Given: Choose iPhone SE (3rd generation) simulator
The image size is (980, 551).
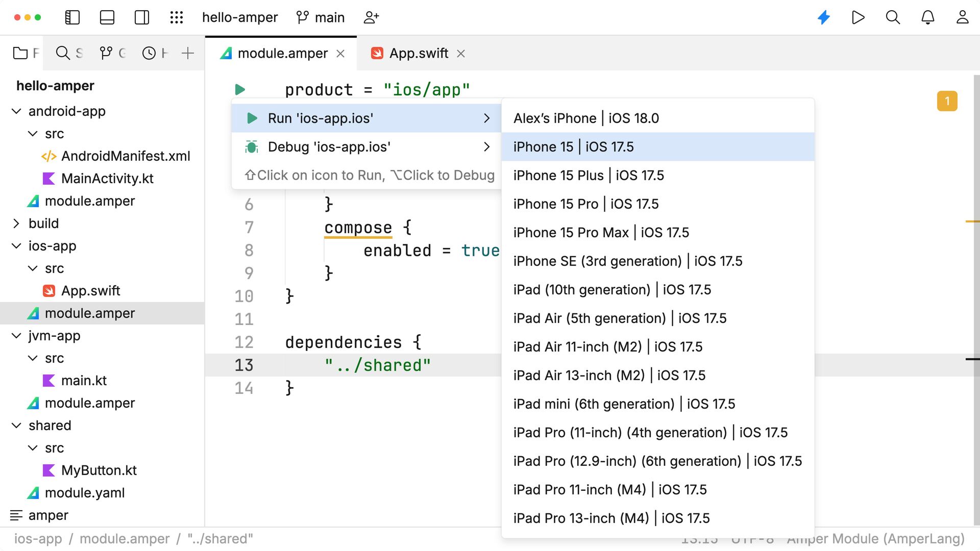Looking at the screenshot, I should pyautogui.click(x=658, y=261).
